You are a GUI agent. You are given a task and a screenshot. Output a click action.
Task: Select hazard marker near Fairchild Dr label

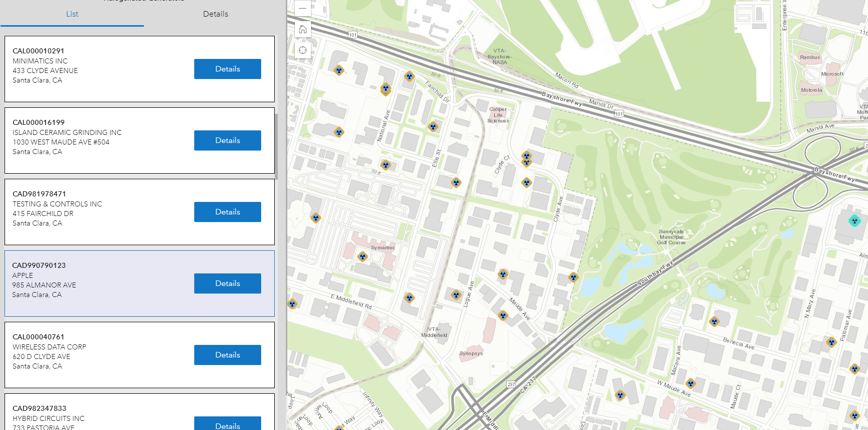coord(409,77)
